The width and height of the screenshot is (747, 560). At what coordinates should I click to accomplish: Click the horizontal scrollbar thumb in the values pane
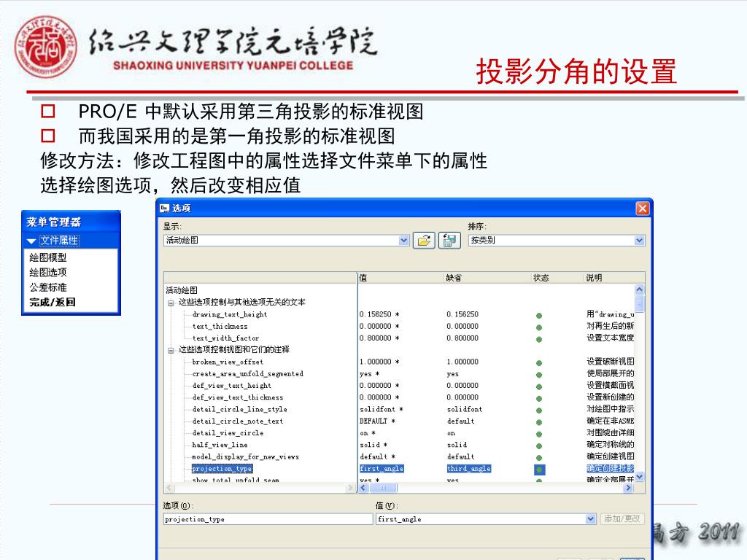pos(383,488)
